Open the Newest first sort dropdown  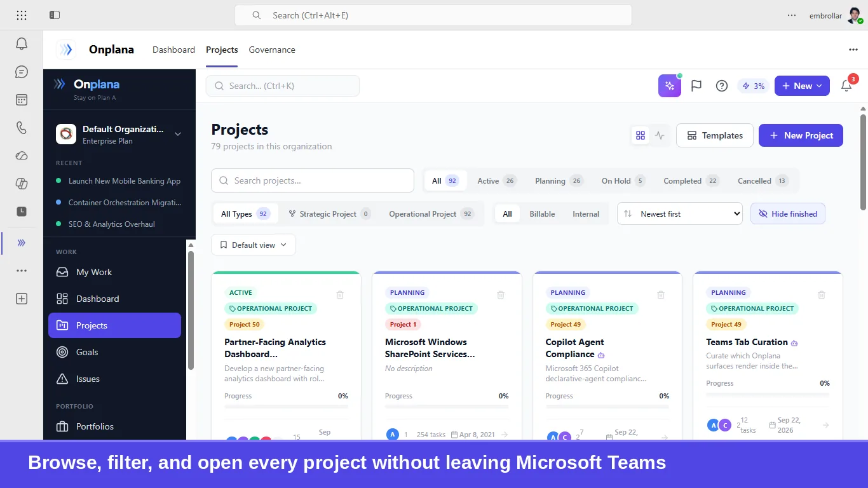pos(680,213)
